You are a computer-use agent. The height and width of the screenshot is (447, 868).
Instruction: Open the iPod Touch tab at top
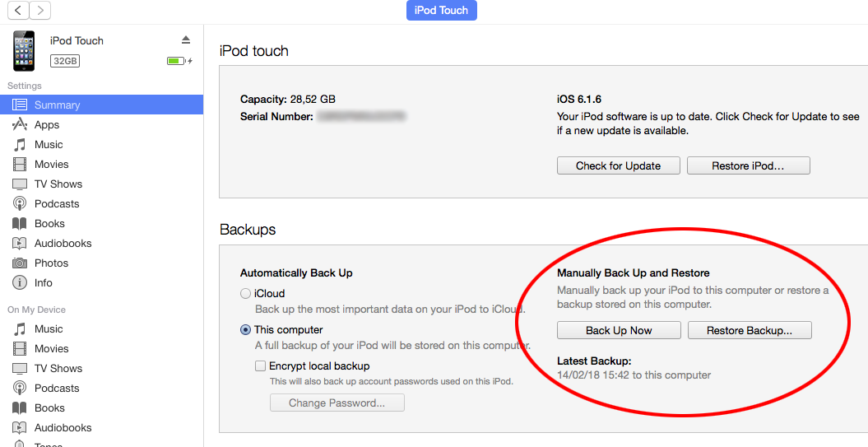(x=441, y=10)
